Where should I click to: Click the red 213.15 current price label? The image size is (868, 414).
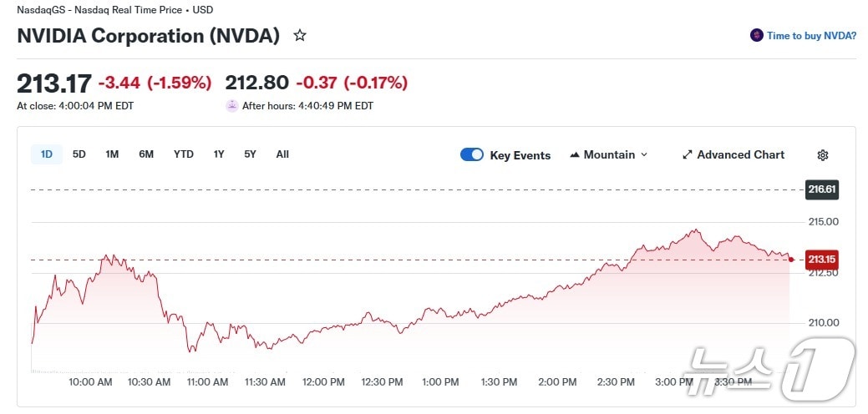tap(821, 260)
